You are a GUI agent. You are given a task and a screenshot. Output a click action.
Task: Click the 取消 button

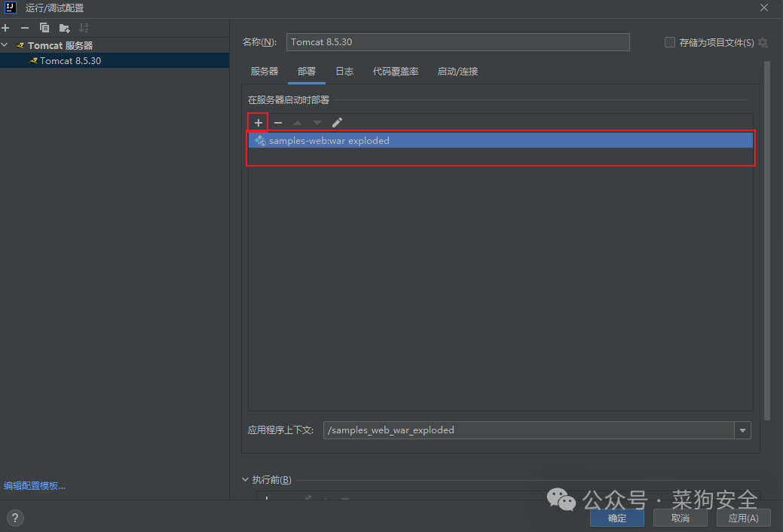click(680, 518)
